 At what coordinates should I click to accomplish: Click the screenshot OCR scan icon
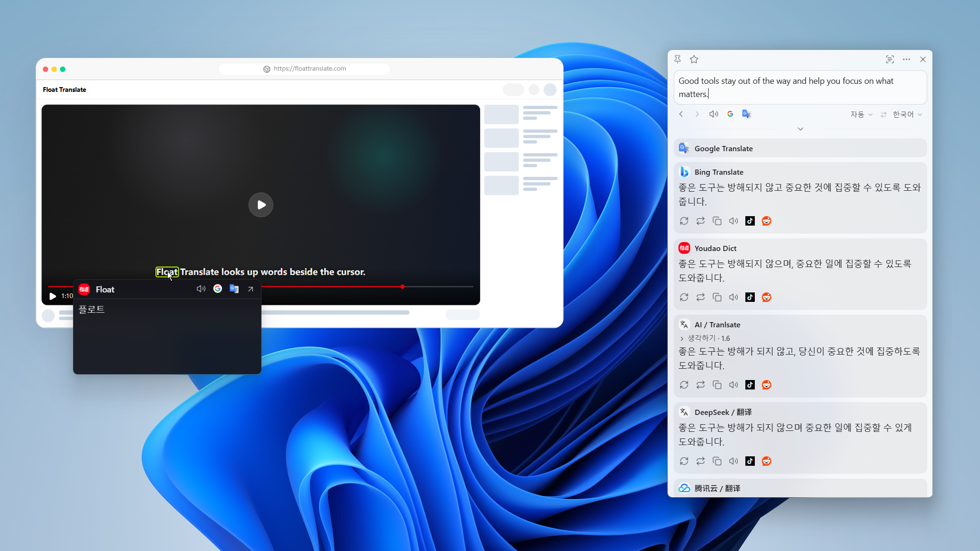coord(890,59)
